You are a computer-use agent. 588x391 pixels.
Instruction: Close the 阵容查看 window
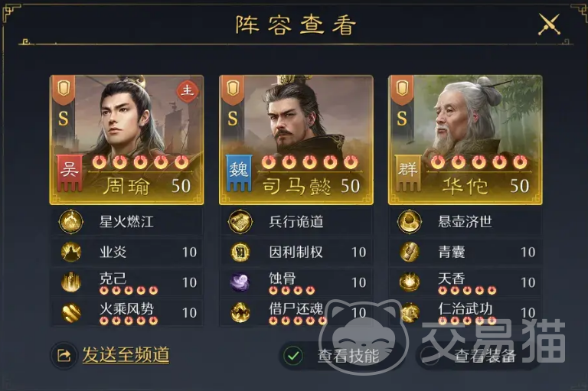[549, 24]
